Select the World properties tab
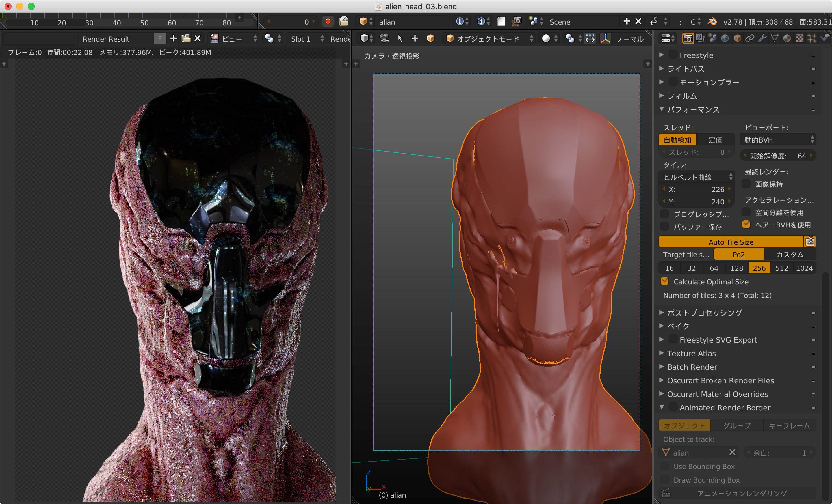This screenshot has height=504, width=832. click(725, 38)
